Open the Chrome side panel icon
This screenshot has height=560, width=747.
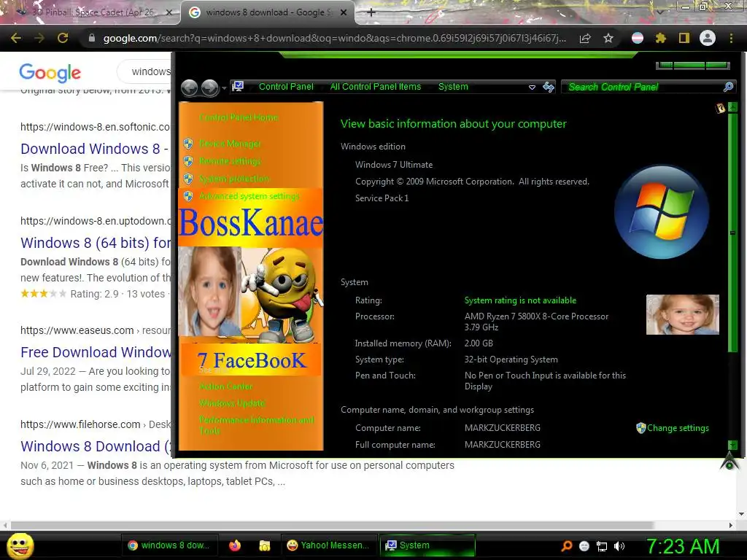point(684,38)
